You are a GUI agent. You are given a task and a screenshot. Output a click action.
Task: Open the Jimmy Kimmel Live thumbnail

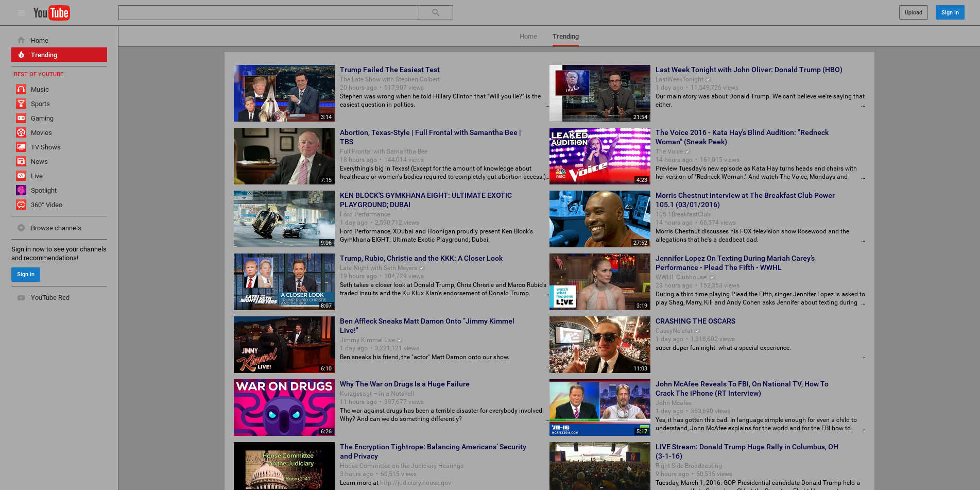[x=284, y=345]
